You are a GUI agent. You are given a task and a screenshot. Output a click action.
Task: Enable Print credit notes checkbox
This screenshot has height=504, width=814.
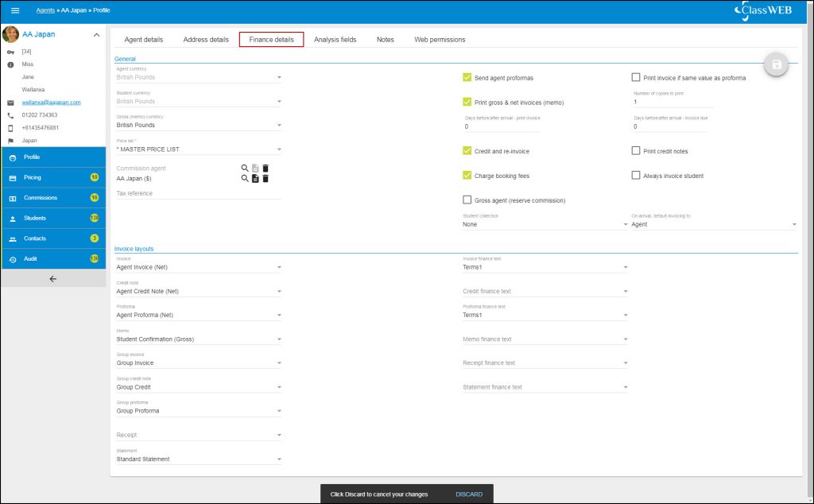[636, 151]
